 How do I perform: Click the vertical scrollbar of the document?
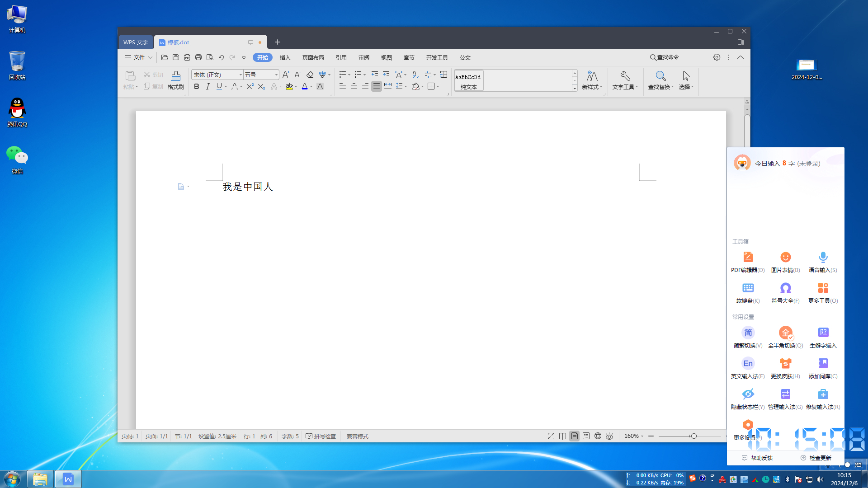click(747, 131)
